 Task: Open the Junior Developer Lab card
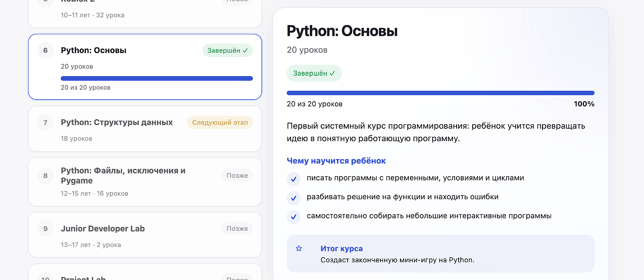tap(145, 235)
